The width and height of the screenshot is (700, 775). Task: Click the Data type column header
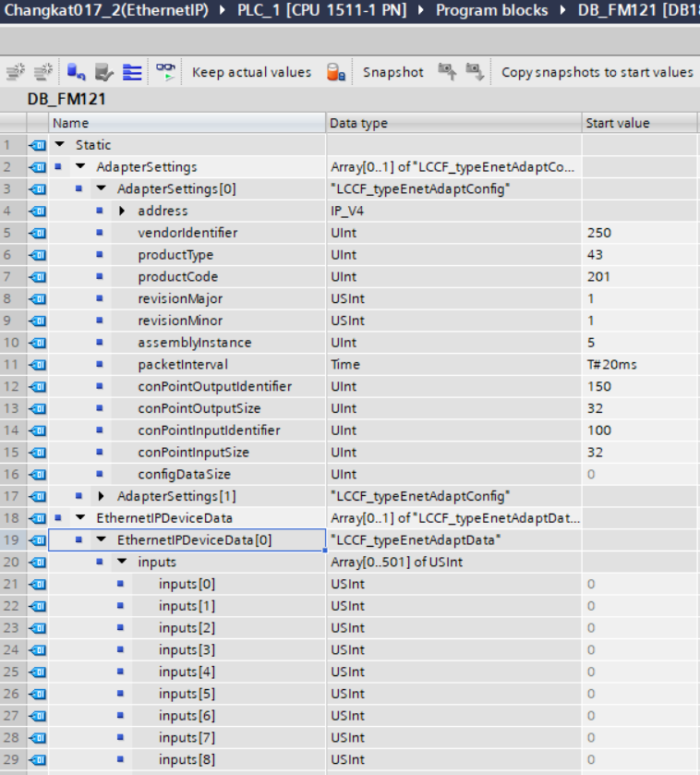pos(359,123)
